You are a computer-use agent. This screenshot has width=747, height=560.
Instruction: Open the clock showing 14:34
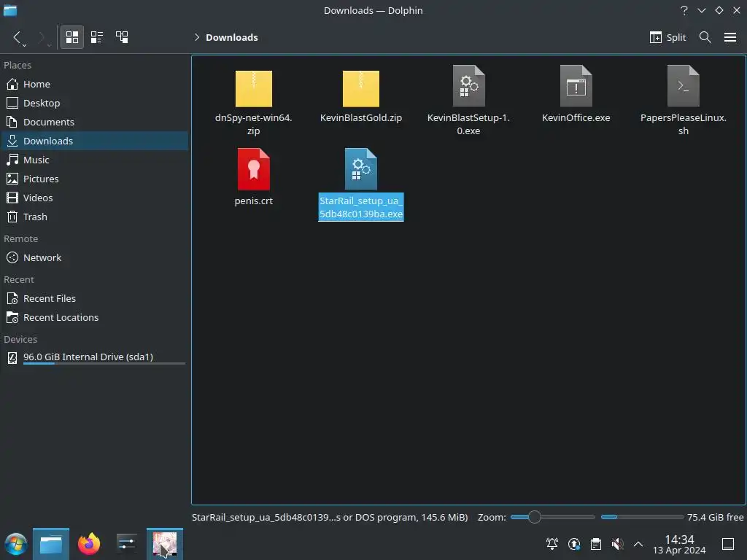[x=679, y=544]
